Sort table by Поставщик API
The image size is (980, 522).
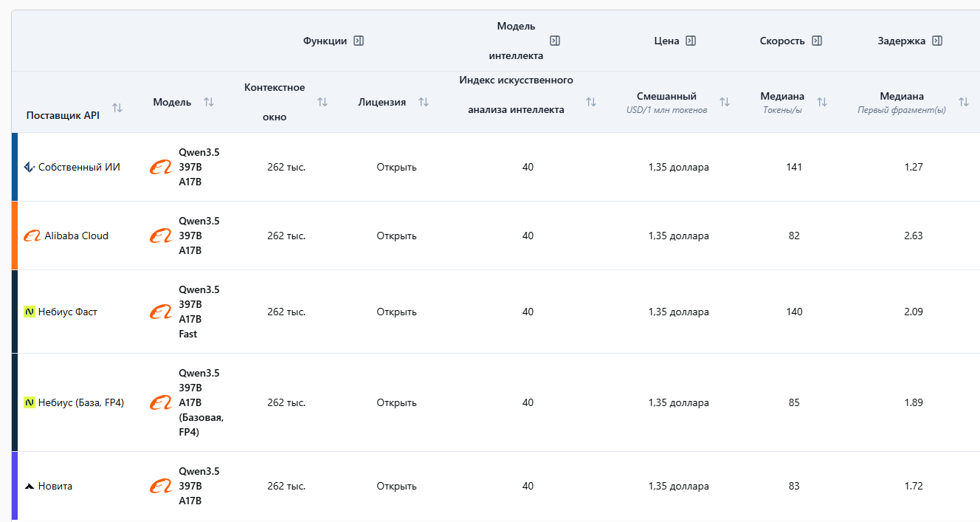click(117, 109)
